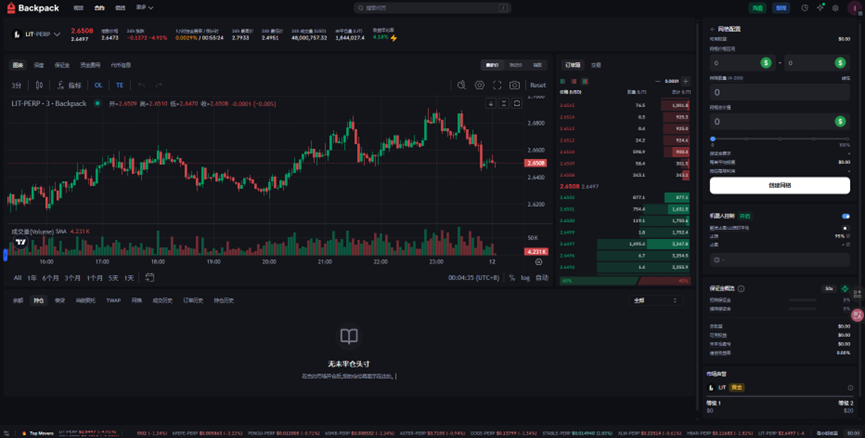The image size is (865, 438).
Task: Click dollar icon in upper grid price field
Action: point(840,63)
